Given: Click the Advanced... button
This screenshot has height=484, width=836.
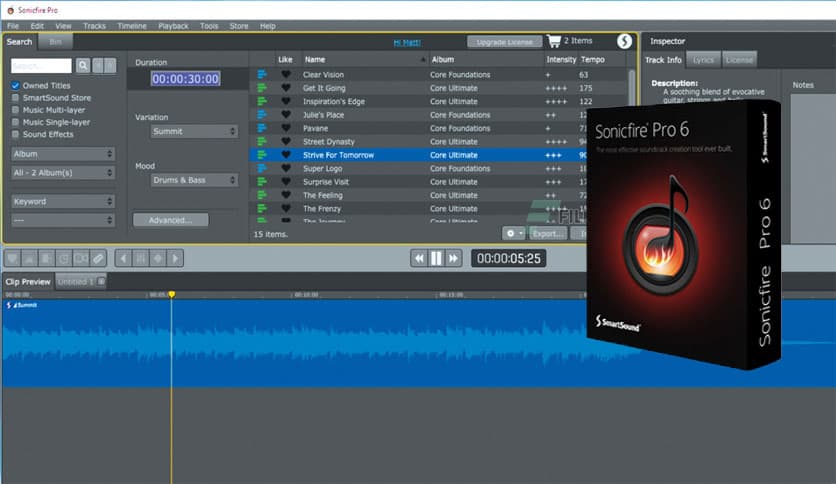Looking at the screenshot, I should click(171, 220).
